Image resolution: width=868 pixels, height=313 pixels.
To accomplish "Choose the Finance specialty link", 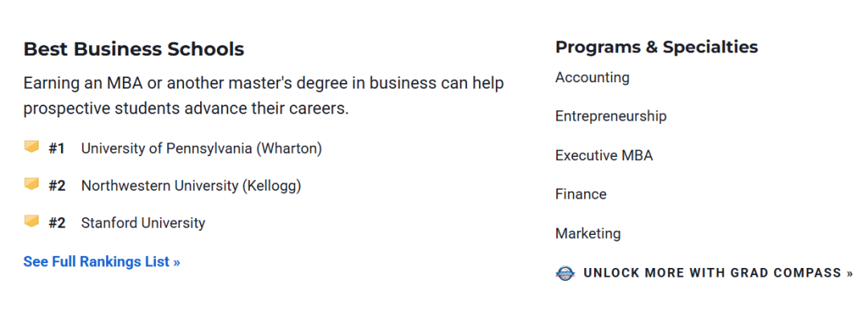I will pos(581,195).
